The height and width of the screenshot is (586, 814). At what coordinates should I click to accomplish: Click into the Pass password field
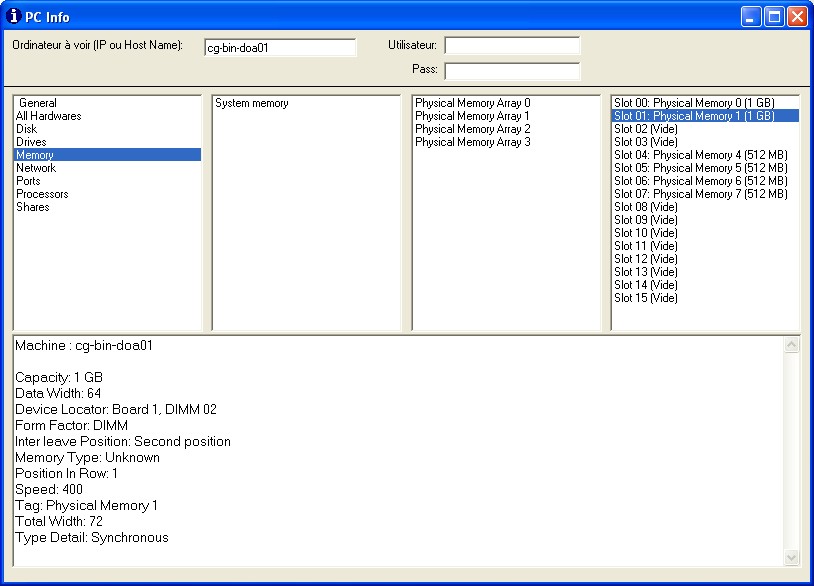click(x=512, y=71)
